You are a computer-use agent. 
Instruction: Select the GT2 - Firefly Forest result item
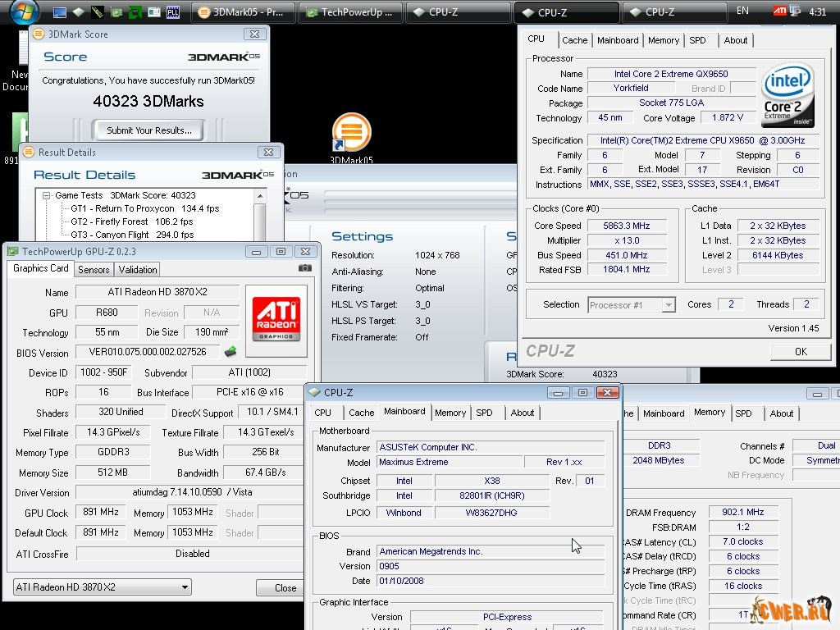point(109,221)
